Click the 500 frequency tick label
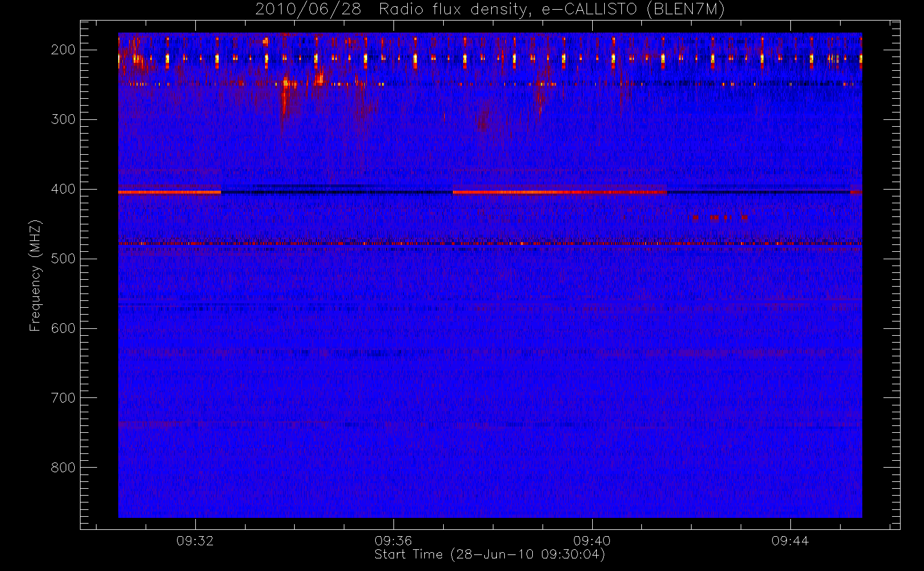Viewport: 924px width, 571px height. point(63,259)
